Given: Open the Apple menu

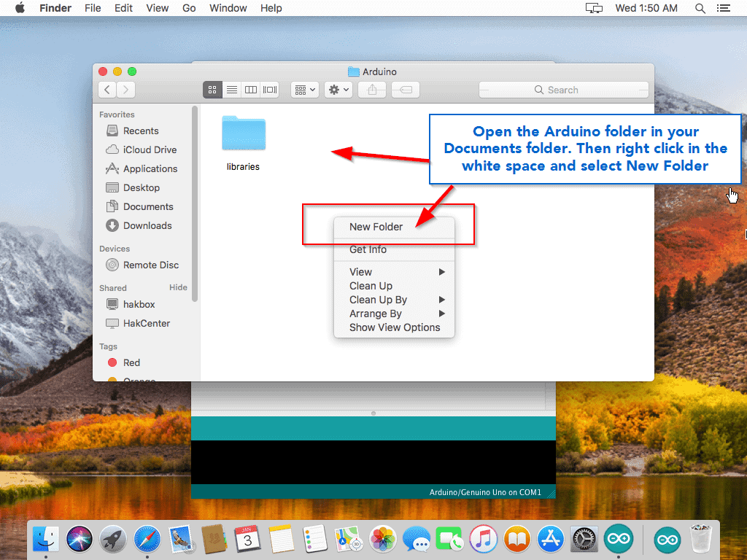Looking at the screenshot, I should pos(20,8).
